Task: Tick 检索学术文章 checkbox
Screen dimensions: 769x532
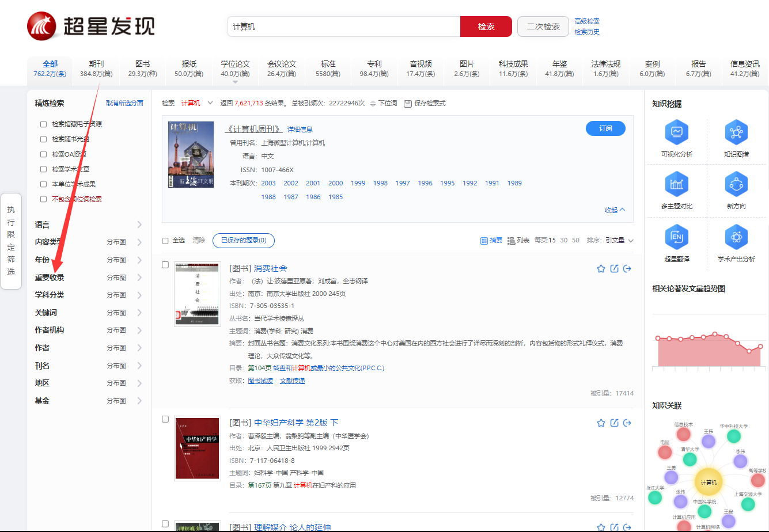Action: pyautogui.click(x=43, y=169)
